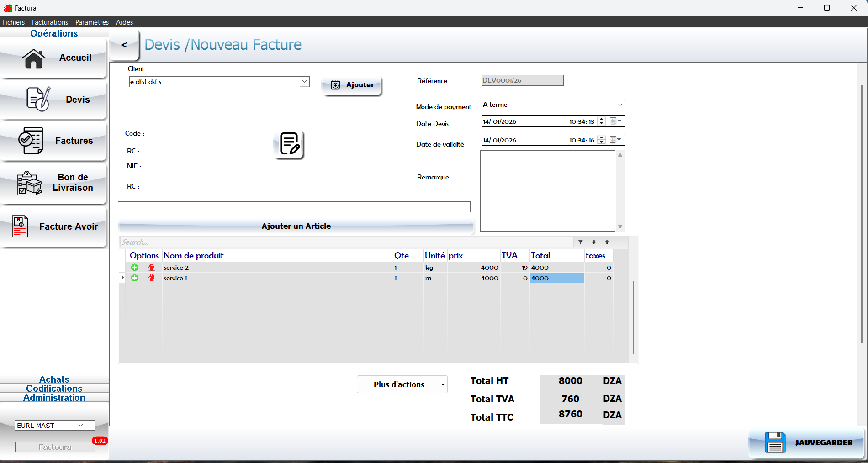The height and width of the screenshot is (463, 868).
Task: Click inside the Remarque text area
Action: pos(547,190)
